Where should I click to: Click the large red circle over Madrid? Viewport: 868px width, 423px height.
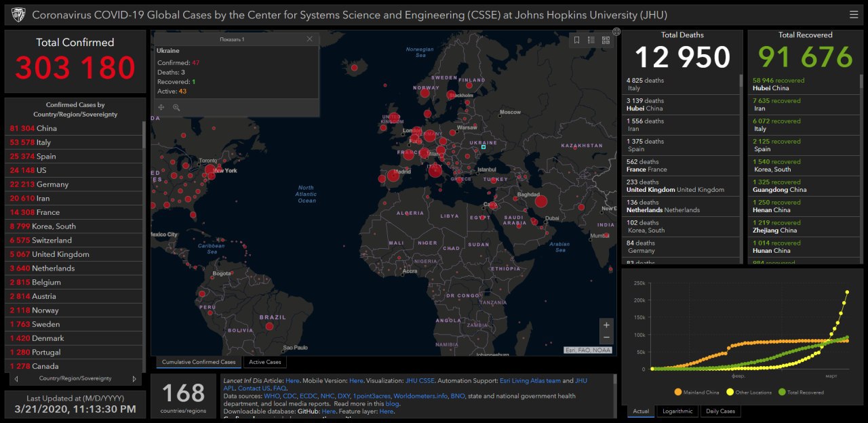point(392,177)
